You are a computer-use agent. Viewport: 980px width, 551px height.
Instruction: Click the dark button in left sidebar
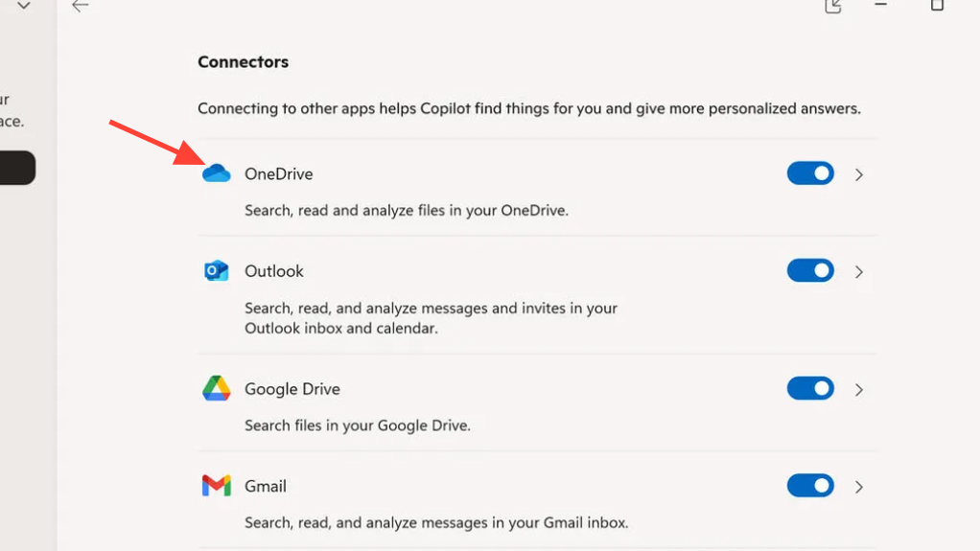pyautogui.click(x=16, y=168)
